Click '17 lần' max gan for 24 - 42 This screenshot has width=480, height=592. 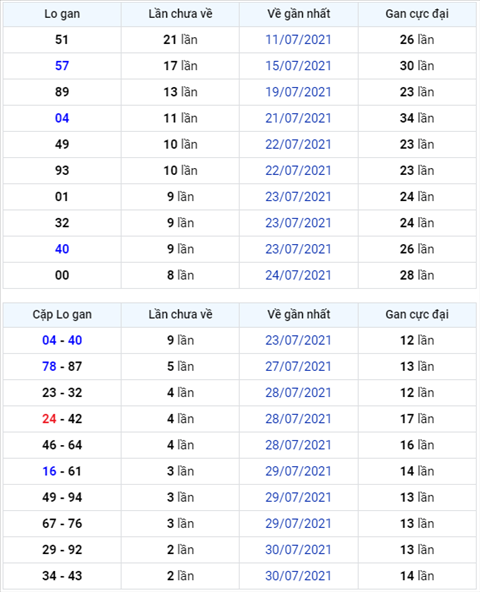[x=417, y=419]
